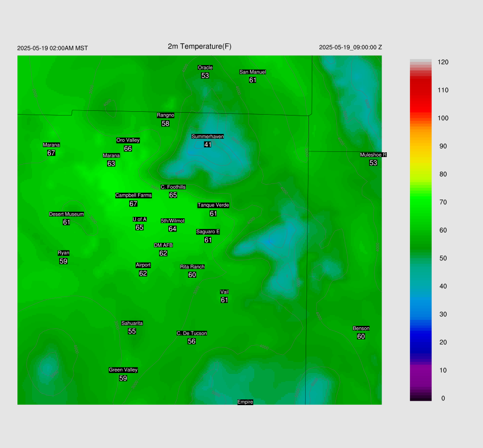Click Desert Museum's temperature value 61
Screen dimensions: 483x448
coord(66,222)
